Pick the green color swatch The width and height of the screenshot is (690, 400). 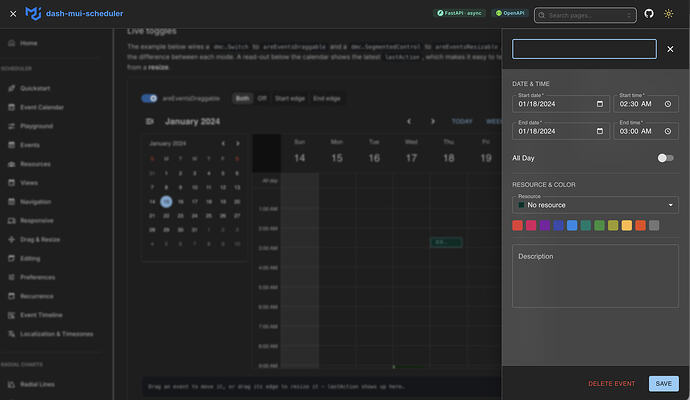599,226
